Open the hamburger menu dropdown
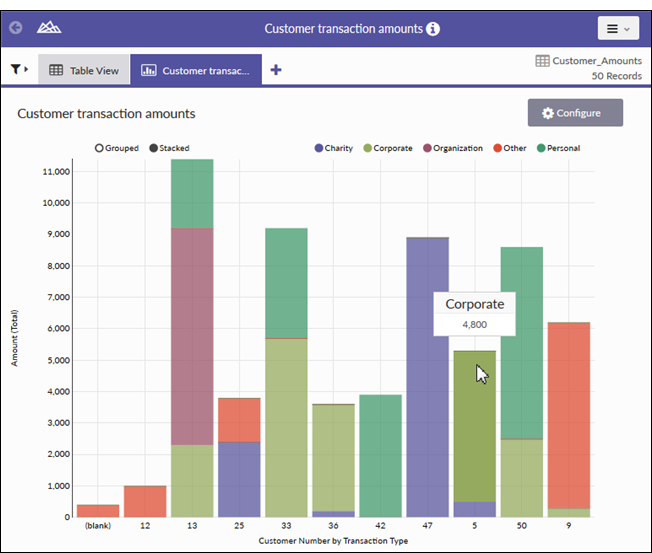The height and width of the screenshot is (553, 652). [x=618, y=29]
